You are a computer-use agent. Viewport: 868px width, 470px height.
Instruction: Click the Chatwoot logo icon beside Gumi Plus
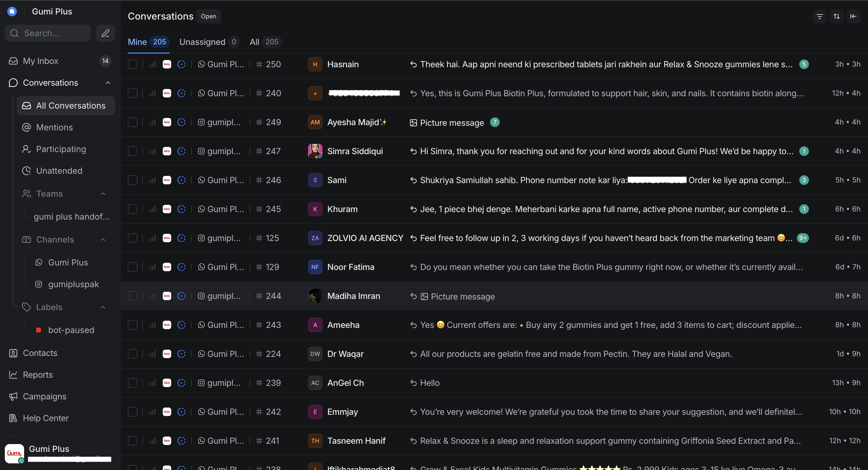tap(12, 11)
